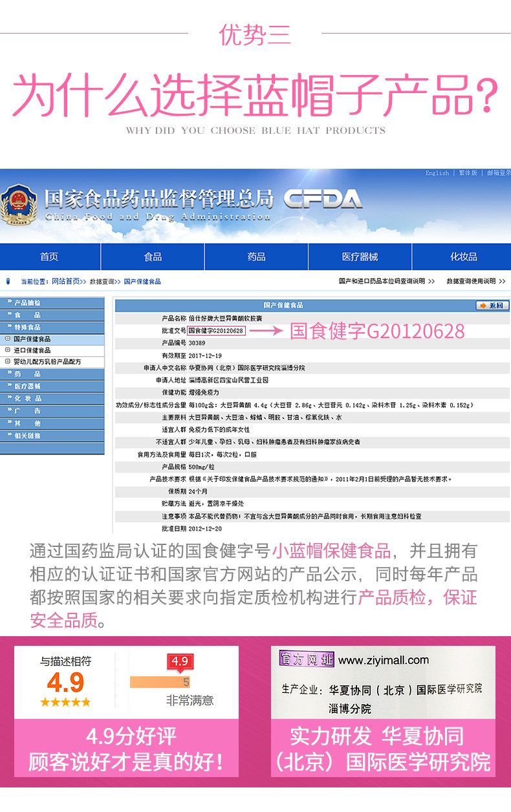
Task: Click the five-star rating under 4.9
Action: 65,702
